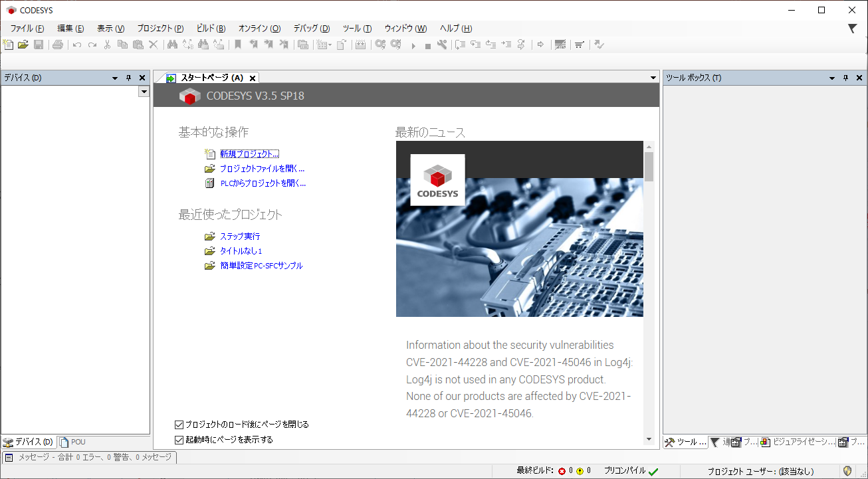Open the editor tab list dropdown arrow
The width and height of the screenshot is (868, 479).
(652, 77)
